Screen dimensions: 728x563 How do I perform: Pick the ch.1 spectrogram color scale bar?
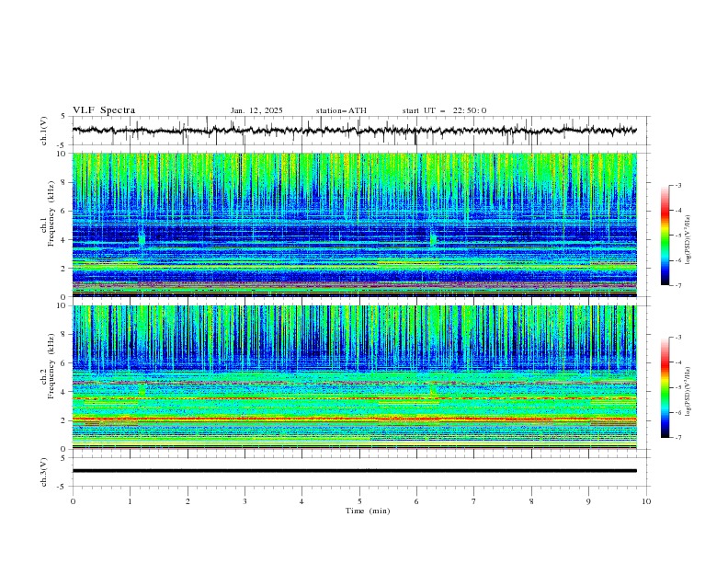pos(665,236)
